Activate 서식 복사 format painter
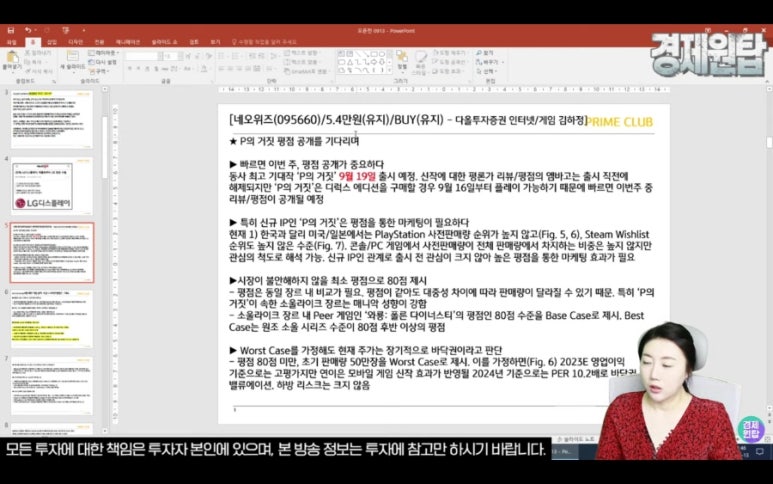The image size is (773, 484). (x=39, y=71)
